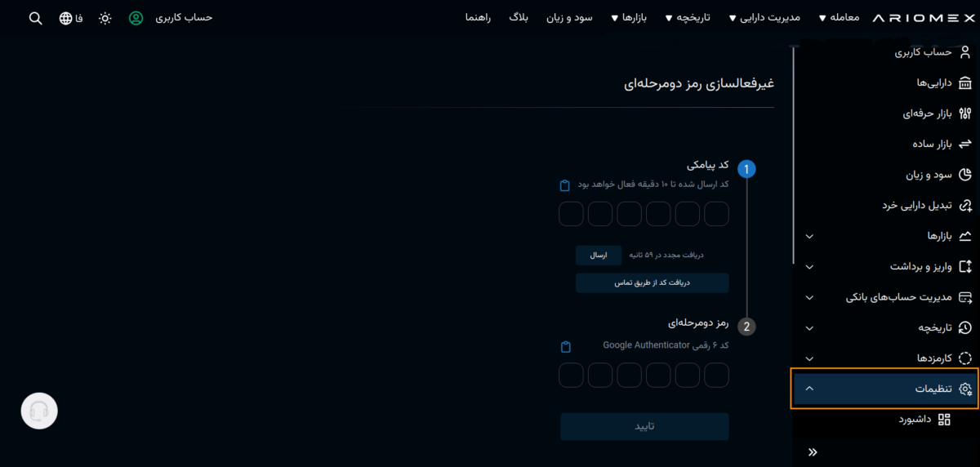
Task: Click the search magnifier icon
Action: click(x=35, y=18)
